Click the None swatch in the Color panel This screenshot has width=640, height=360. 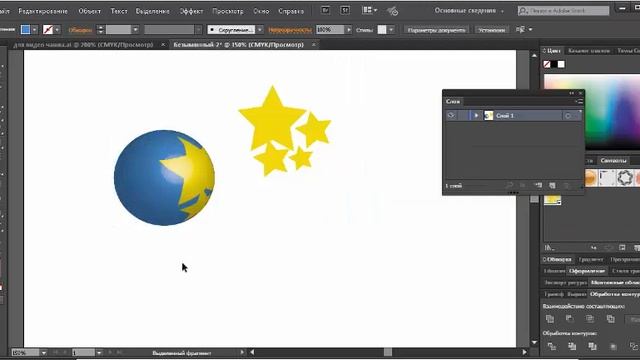pos(547,64)
